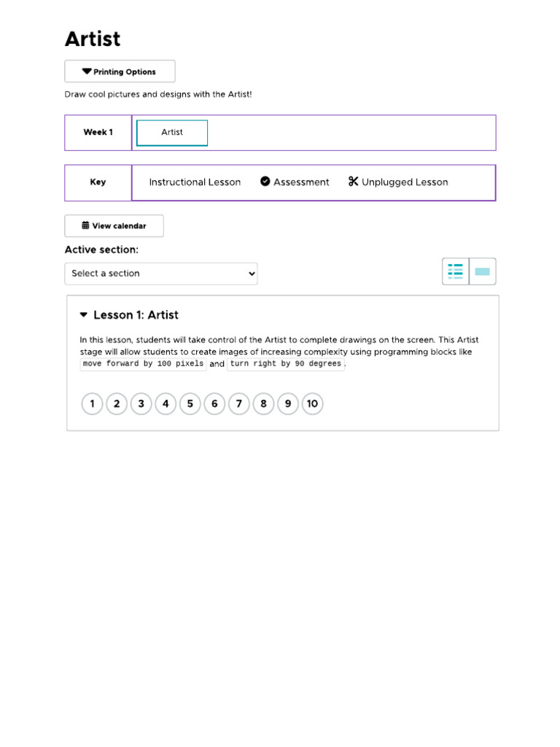The image size is (560, 747).
Task: Open puzzle level 6
Action: pos(214,403)
